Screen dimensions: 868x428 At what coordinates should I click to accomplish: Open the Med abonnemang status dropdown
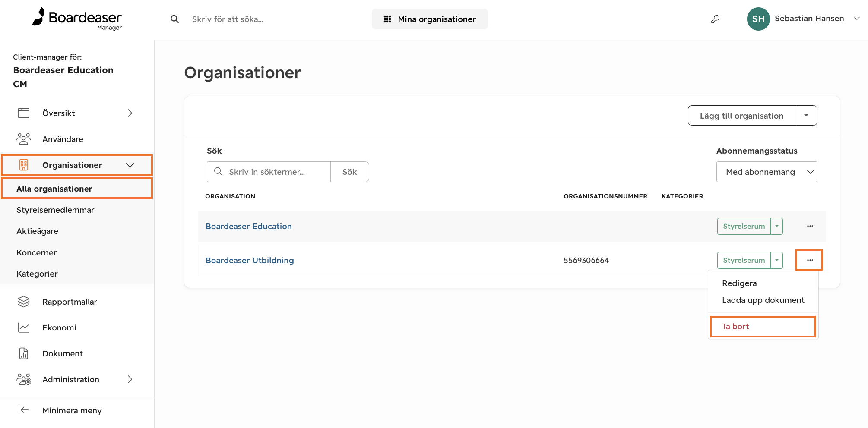click(x=767, y=172)
